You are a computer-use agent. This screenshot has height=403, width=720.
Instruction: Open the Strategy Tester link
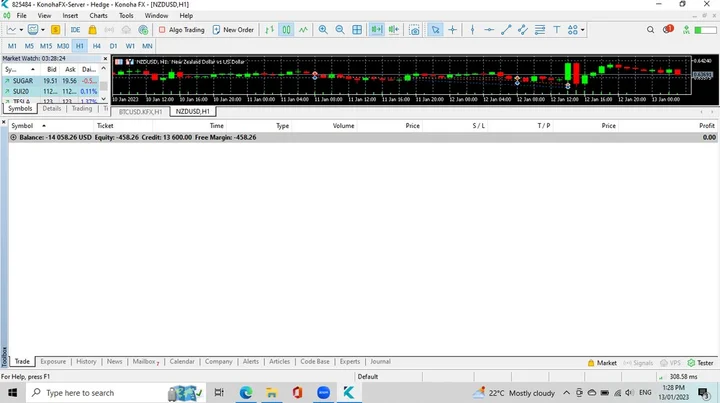pos(701,363)
